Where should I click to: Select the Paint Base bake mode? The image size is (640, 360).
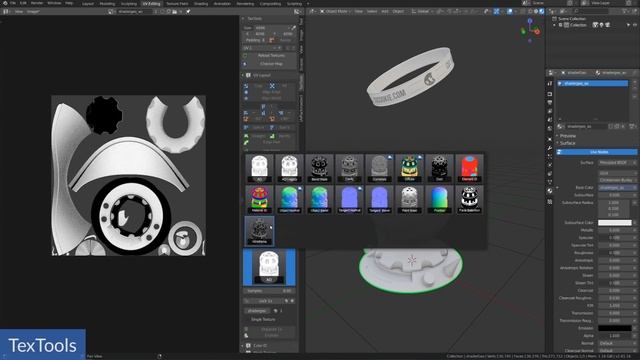coord(409,200)
